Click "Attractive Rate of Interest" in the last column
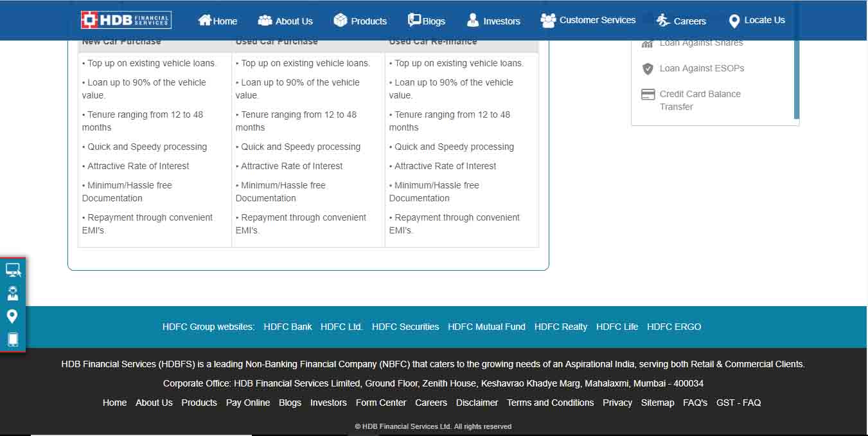Image resolution: width=868 pixels, height=436 pixels. click(443, 166)
